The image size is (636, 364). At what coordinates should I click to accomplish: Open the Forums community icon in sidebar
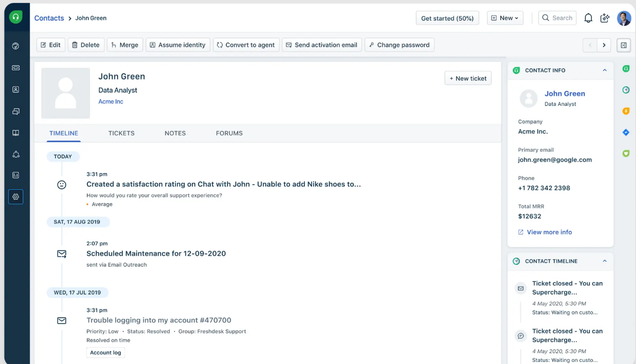click(15, 155)
